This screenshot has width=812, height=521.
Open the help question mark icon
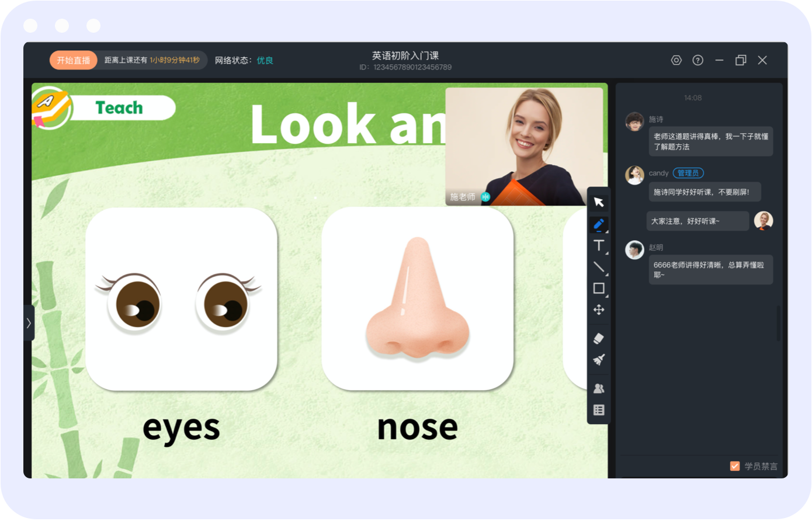(x=698, y=60)
